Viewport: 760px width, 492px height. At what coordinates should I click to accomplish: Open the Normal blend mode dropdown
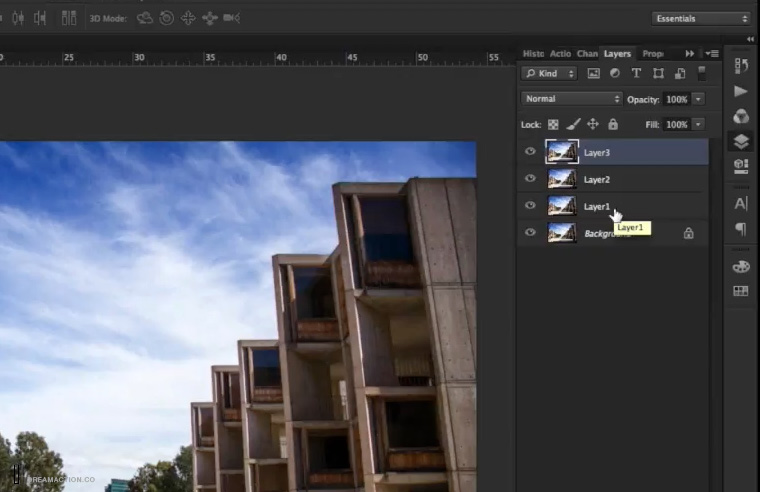pos(571,99)
